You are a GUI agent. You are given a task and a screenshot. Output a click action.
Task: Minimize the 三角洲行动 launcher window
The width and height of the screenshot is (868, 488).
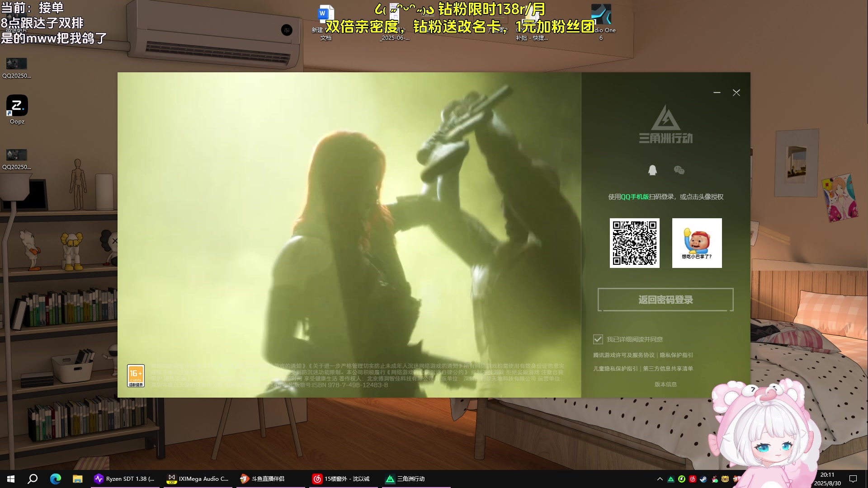(x=717, y=93)
